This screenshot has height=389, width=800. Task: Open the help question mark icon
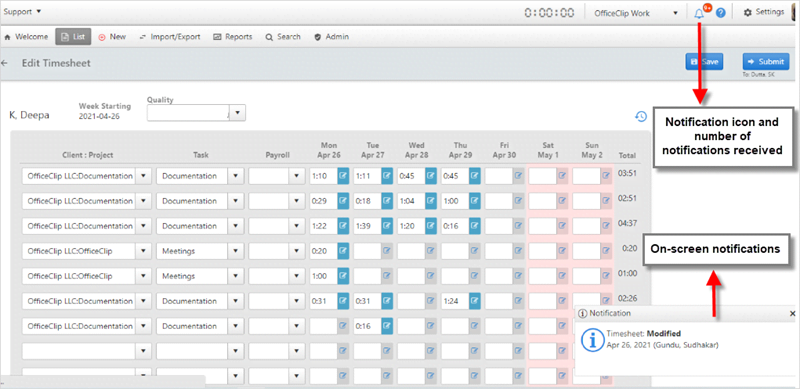click(720, 13)
